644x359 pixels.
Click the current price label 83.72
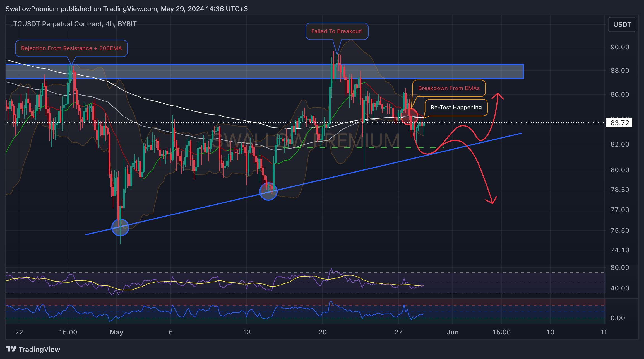(619, 123)
